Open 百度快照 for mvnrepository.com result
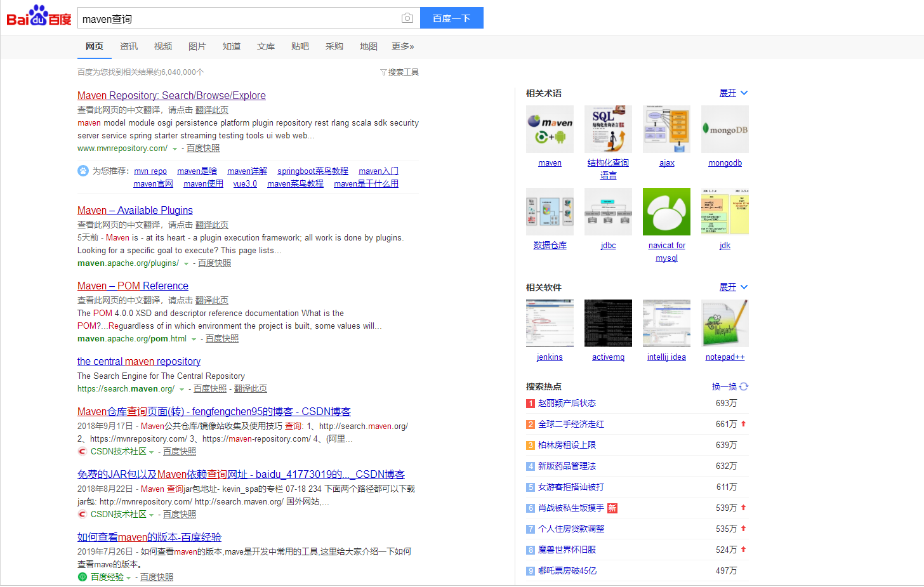The image size is (924, 587). pos(203,148)
